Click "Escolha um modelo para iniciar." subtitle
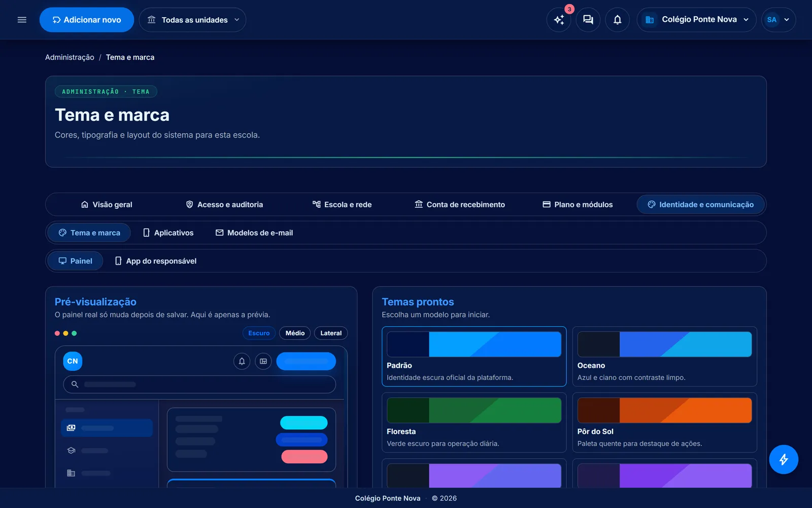This screenshot has height=508, width=812. click(436, 315)
